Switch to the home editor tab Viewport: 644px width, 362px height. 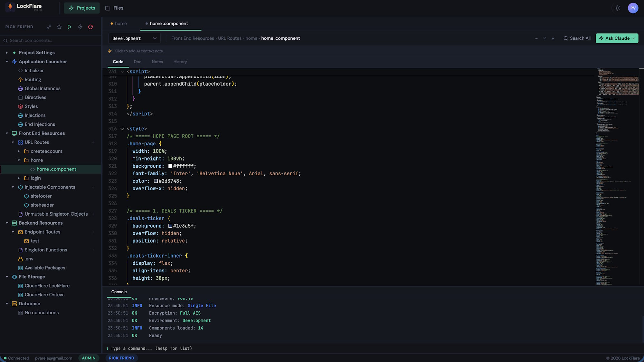pos(118,24)
